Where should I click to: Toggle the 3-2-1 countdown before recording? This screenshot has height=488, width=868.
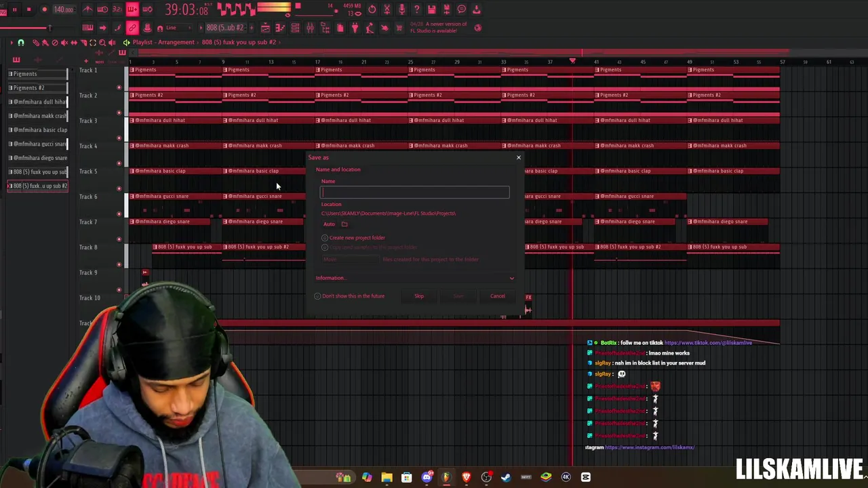click(117, 9)
